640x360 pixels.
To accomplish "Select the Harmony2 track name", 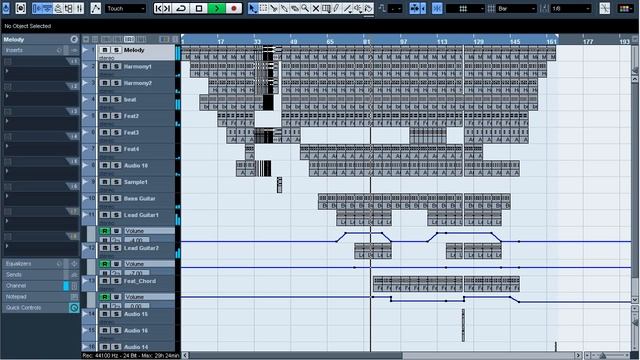I will (x=138, y=83).
